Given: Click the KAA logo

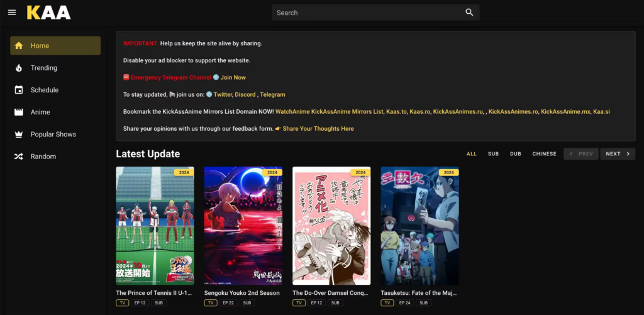Looking at the screenshot, I should tap(49, 13).
